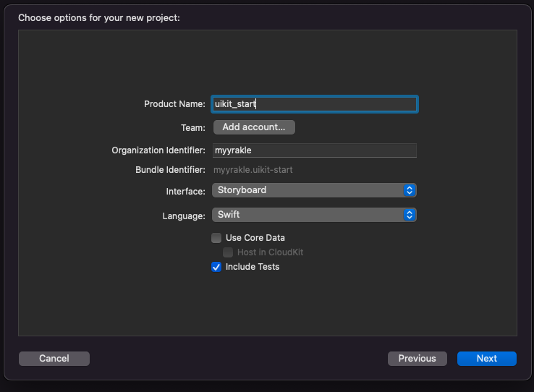The width and height of the screenshot is (534, 392).
Task: Click the "Use Core Data" label text
Action: 255,238
